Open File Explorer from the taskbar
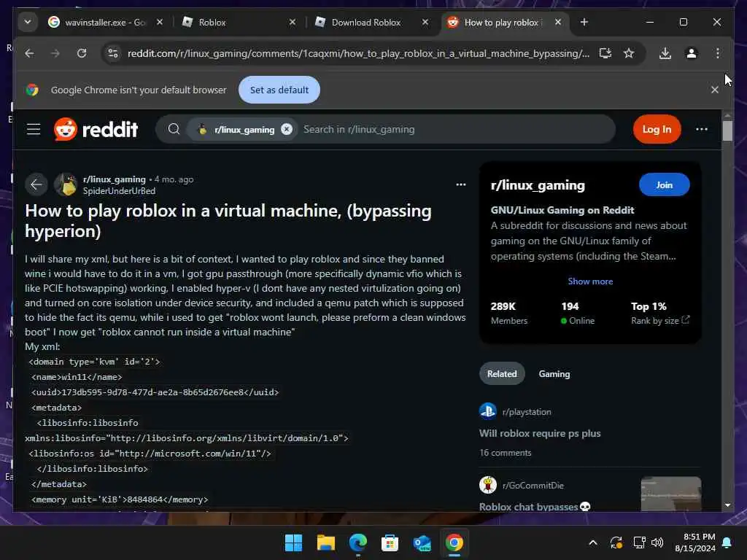 (x=326, y=542)
